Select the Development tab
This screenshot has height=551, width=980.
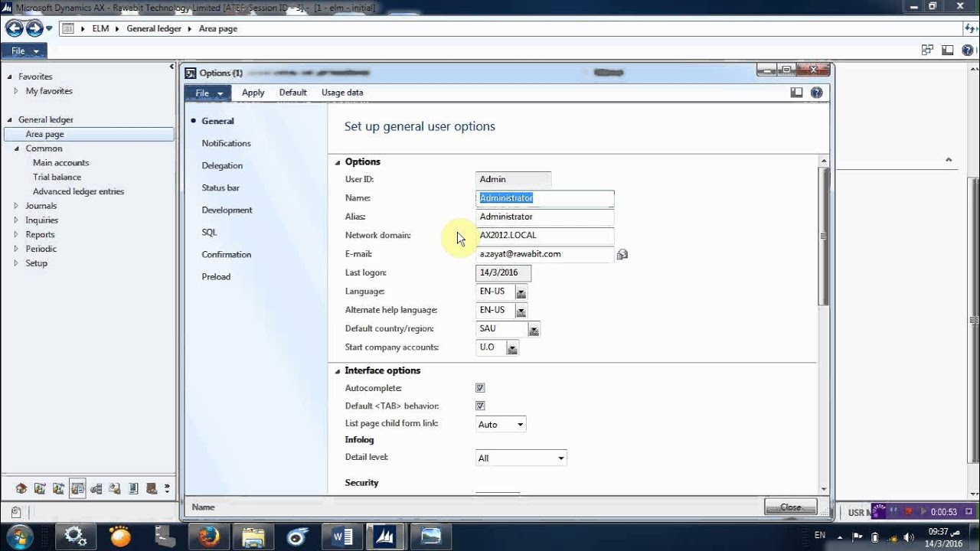(x=227, y=210)
